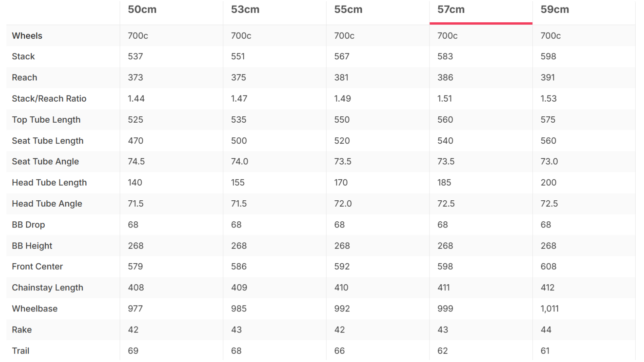Click the Trail row label
Screen dimensions: 644x362
pyautogui.click(x=21, y=351)
